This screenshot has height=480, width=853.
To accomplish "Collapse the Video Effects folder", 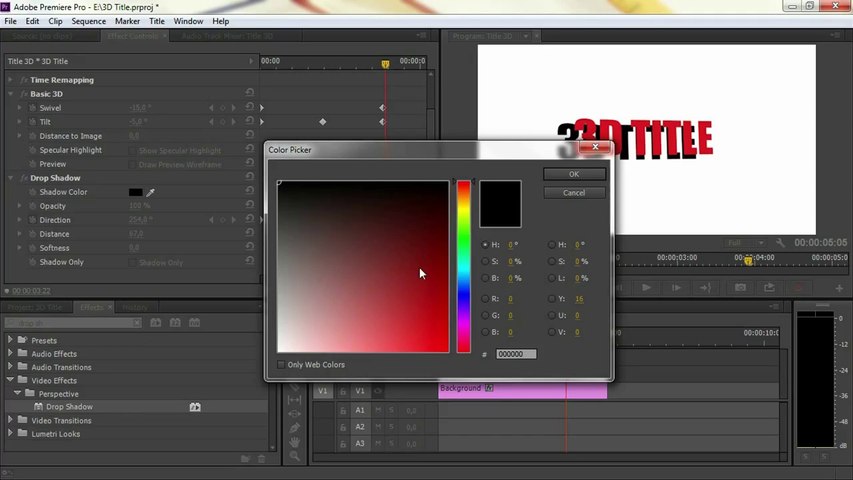I will click(10, 379).
